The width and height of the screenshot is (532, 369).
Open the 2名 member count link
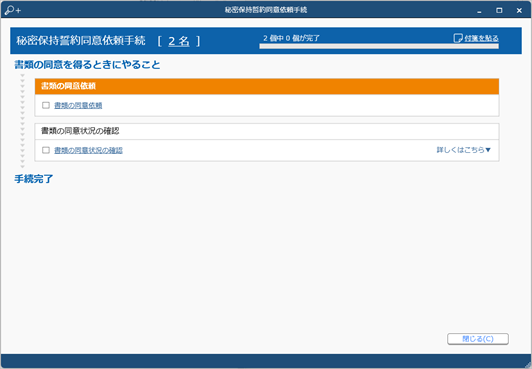click(x=178, y=41)
